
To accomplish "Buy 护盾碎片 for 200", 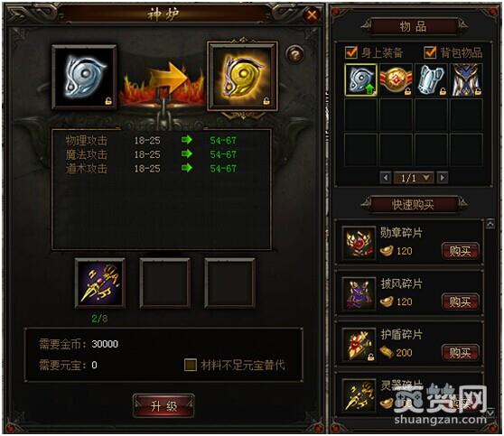I will click(x=460, y=353).
